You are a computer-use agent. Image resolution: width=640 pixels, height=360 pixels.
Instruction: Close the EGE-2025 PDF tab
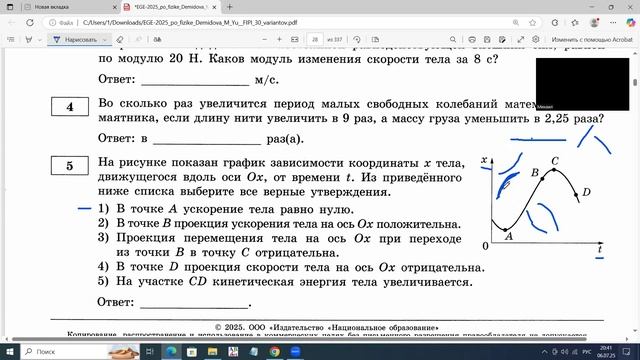pos(214,7)
